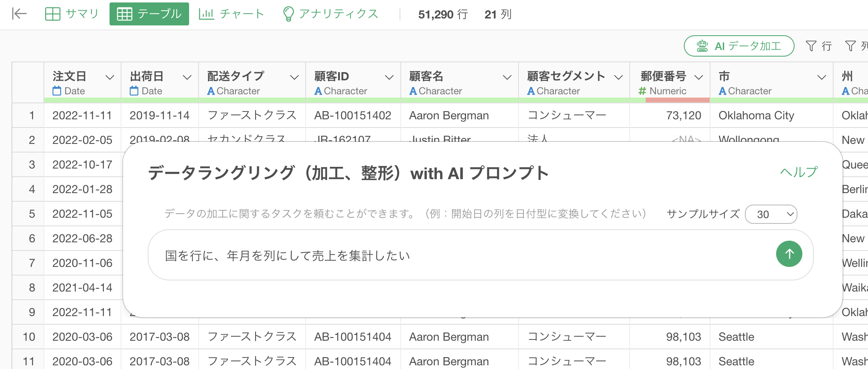Select the テーブル tab
The height and width of the screenshot is (369, 868).
[149, 14]
